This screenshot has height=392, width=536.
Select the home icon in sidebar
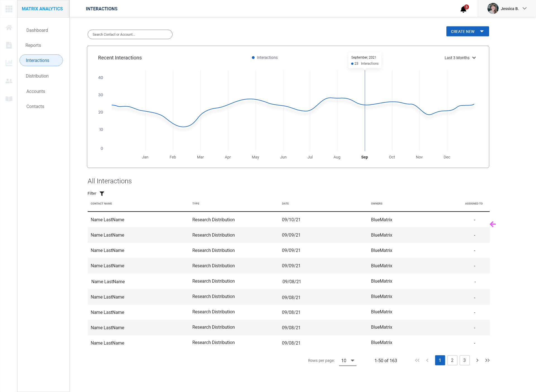[x=9, y=27]
